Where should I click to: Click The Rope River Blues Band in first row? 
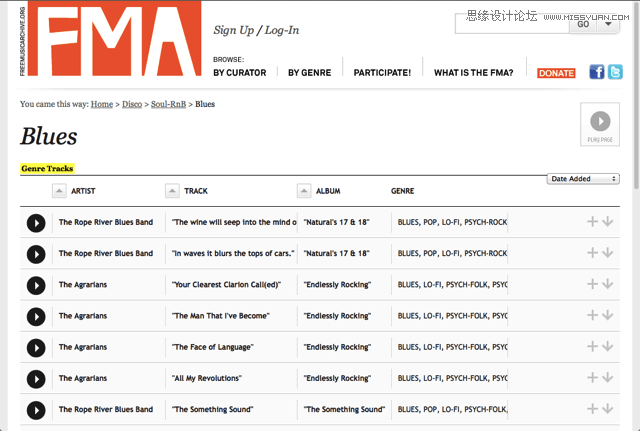[x=106, y=222]
